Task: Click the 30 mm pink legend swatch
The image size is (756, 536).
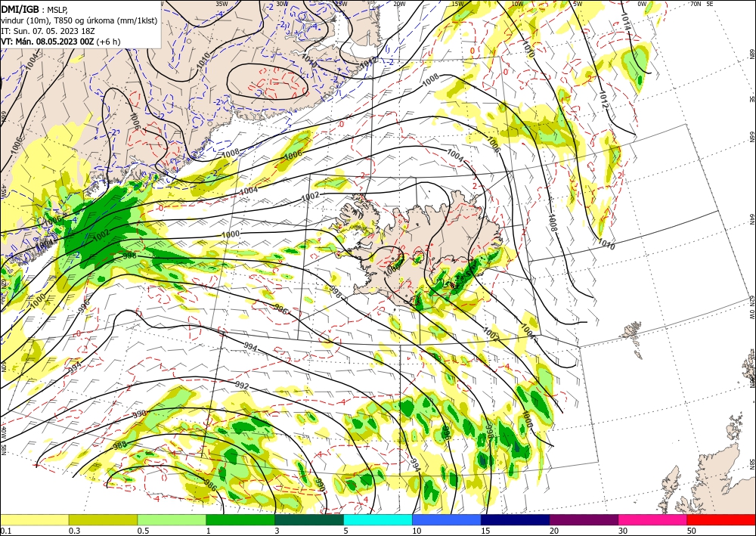Action: coord(652,519)
